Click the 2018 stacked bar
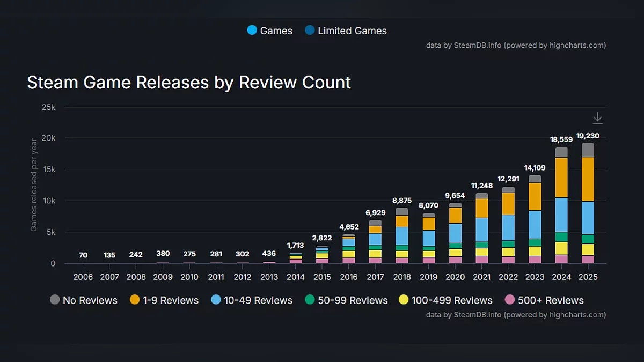Image resolution: width=644 pixels, height=362 pixels. tap(402, 235)
